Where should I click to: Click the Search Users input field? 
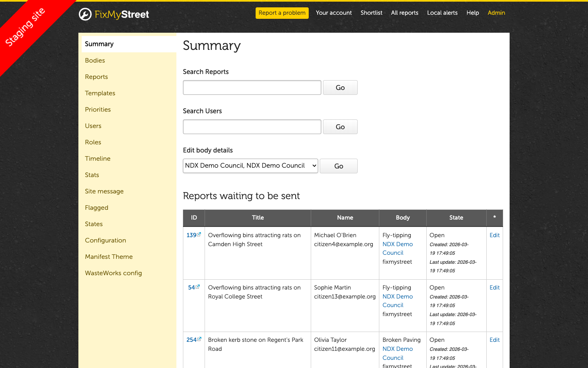point(252,127)
